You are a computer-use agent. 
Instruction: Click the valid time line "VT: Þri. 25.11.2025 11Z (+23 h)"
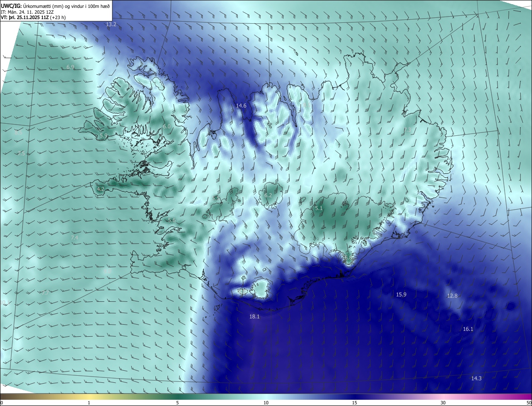[33, 17]
